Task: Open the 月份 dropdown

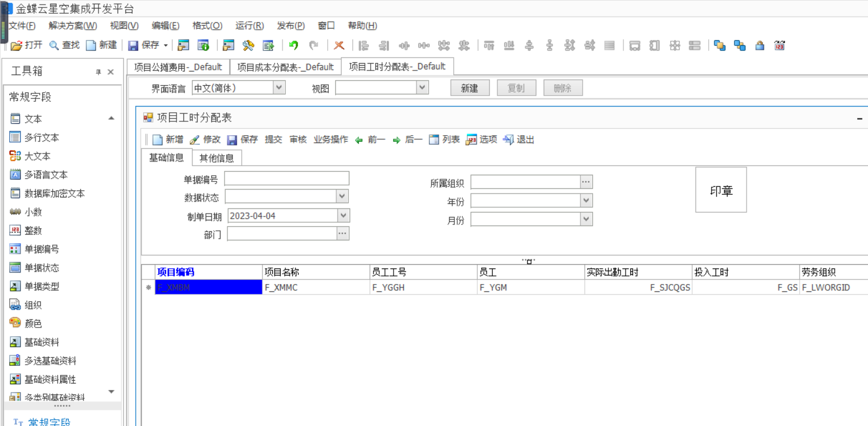Action: (586, 219)
